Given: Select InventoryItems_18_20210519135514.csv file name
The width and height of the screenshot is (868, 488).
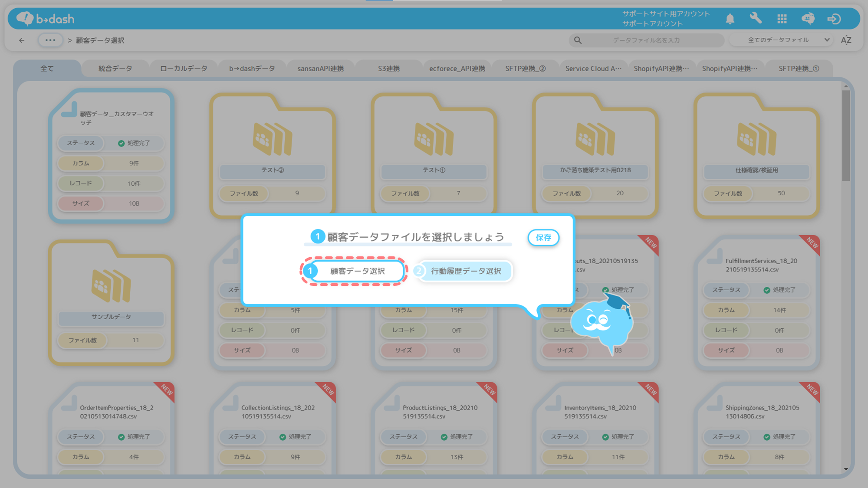Looking at the screenshot, I should tap(600, 412).
